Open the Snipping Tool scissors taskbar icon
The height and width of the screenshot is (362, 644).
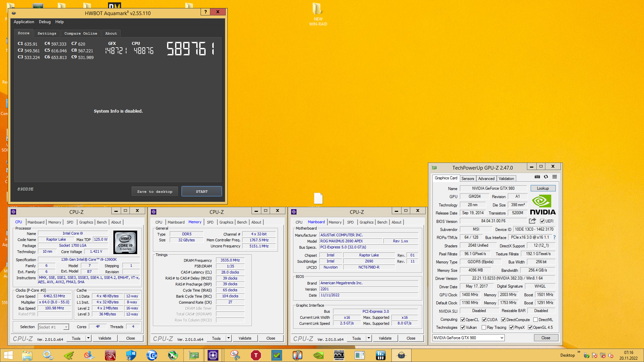tap(235, 355)
